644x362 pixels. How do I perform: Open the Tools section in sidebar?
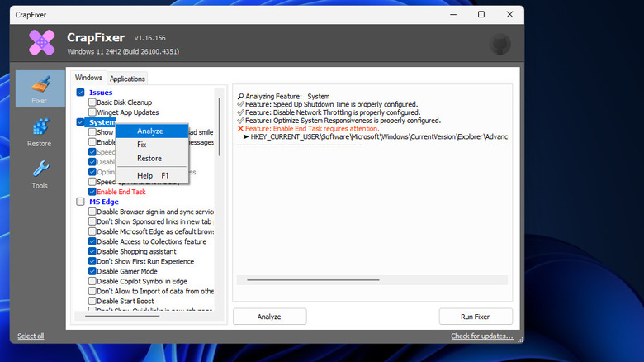pyautogui.click(x=40, y=175)
